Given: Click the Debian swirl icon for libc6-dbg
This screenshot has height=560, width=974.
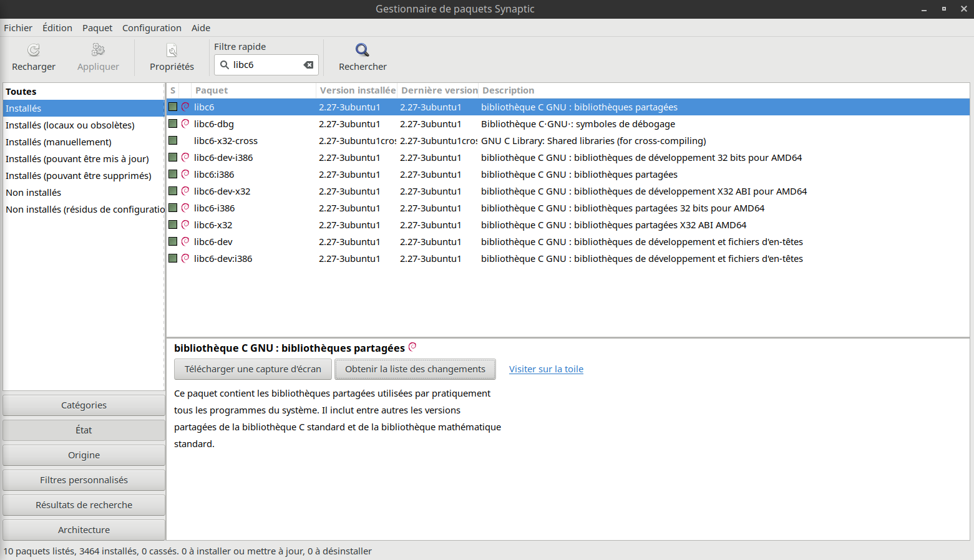Looking at the screenshot, I should coord(185,123).
